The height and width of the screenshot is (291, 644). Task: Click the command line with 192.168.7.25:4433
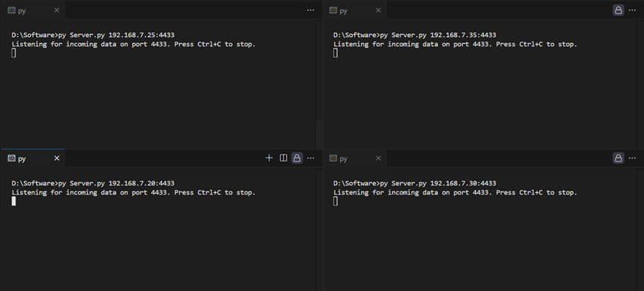click(x=93, y=35)
